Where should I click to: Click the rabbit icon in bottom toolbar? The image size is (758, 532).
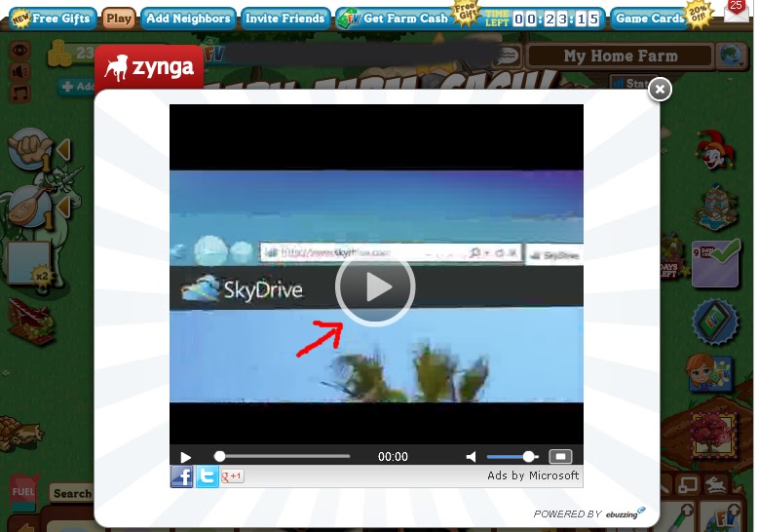coord(716,483)
